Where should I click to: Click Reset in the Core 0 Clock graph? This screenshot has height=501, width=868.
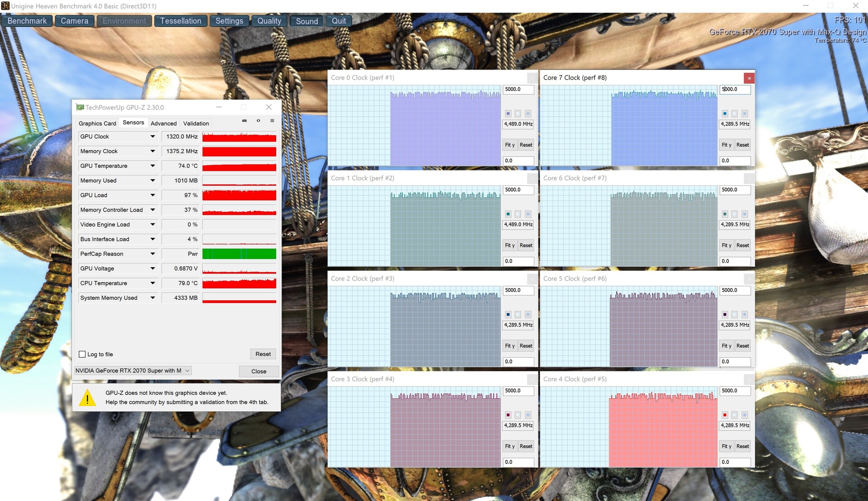(x=526, y=145)
